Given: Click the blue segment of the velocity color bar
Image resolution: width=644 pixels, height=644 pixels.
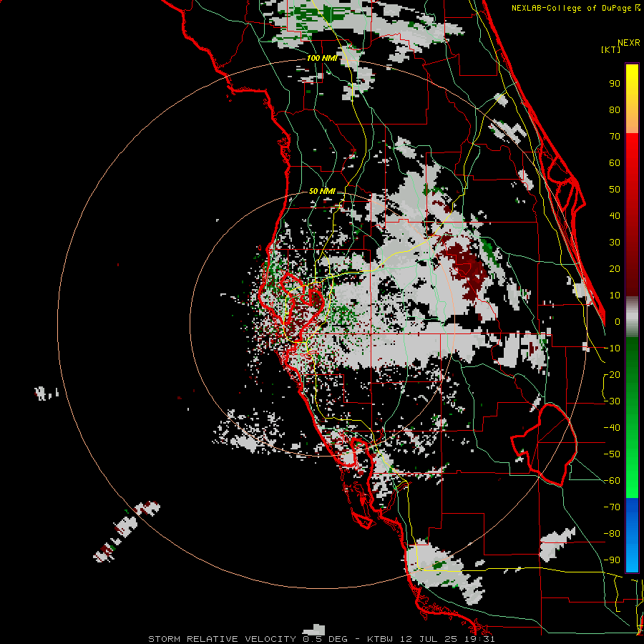Looking at the screenshot, I should click(632, 535).
